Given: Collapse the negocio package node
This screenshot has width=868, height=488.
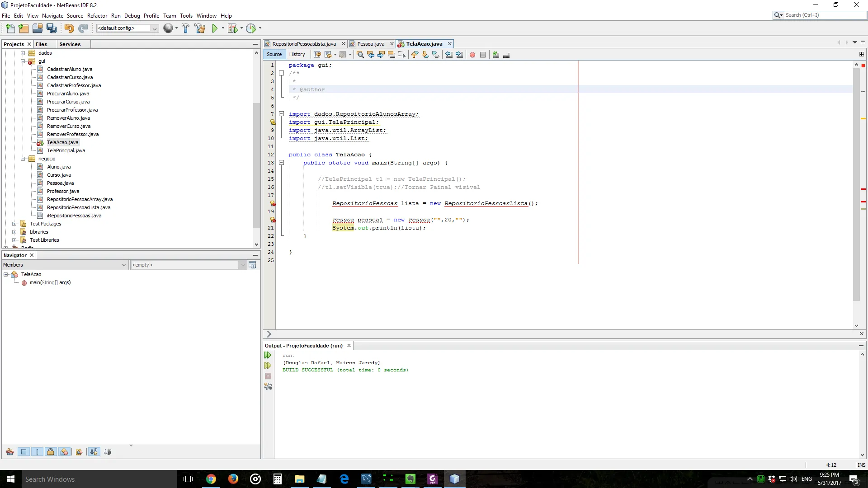Looking at the screenshot, I should (23, 159).
